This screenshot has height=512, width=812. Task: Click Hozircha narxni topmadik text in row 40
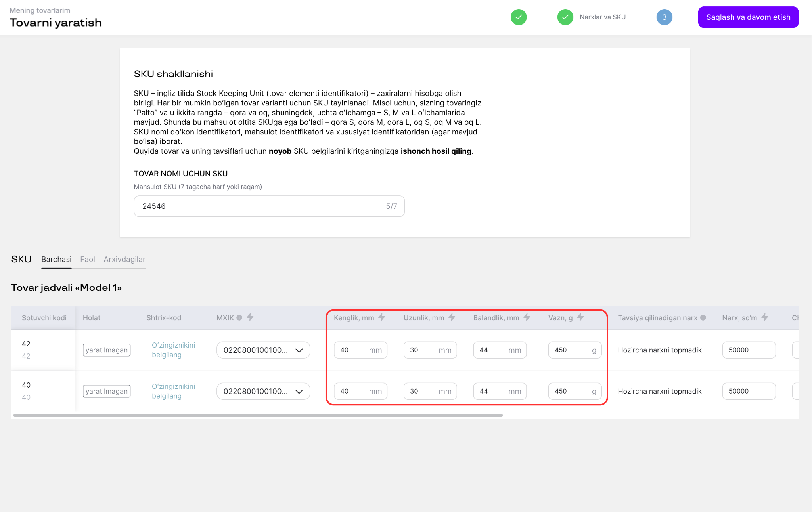[x=660, y=391]
